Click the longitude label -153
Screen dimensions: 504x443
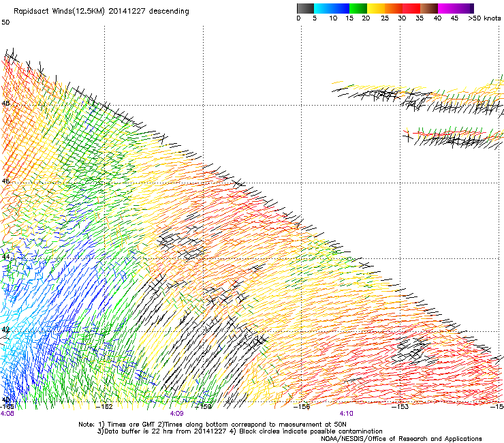pyautogui.click(x=400, y=406)
